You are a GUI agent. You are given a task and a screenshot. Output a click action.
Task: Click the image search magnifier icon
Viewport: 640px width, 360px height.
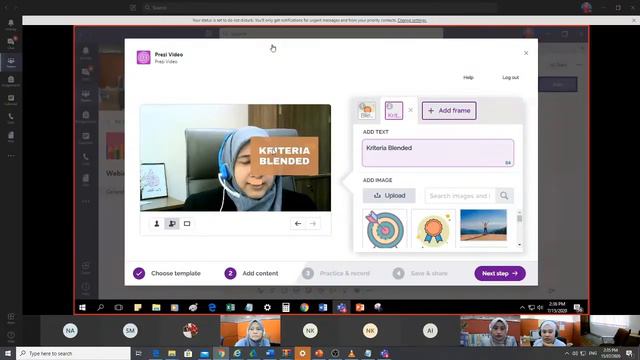tap(504, 196)
